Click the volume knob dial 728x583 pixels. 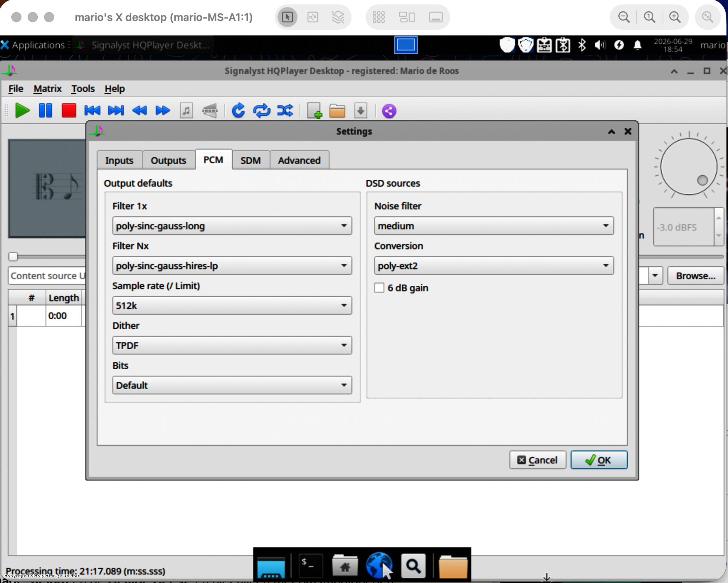(x=689, y=167)
